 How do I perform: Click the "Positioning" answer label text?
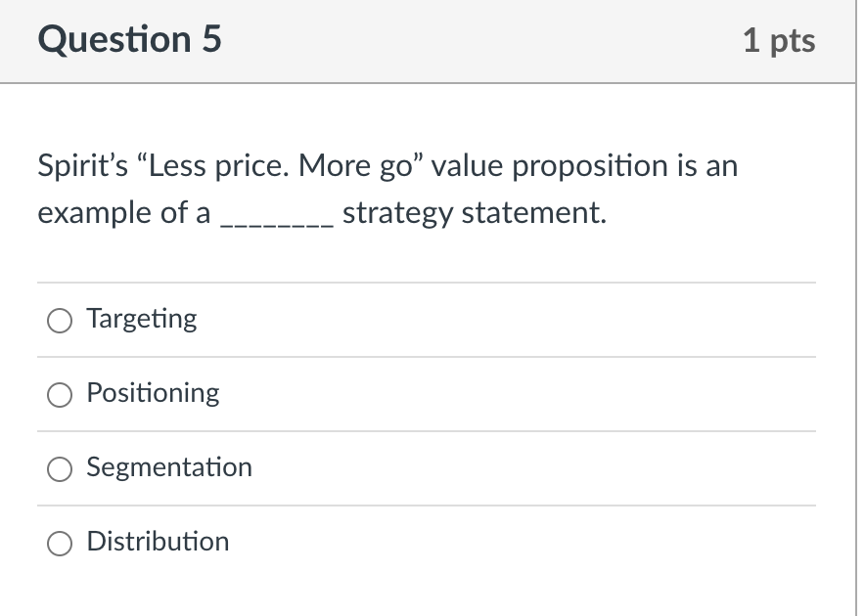point(153,393)
